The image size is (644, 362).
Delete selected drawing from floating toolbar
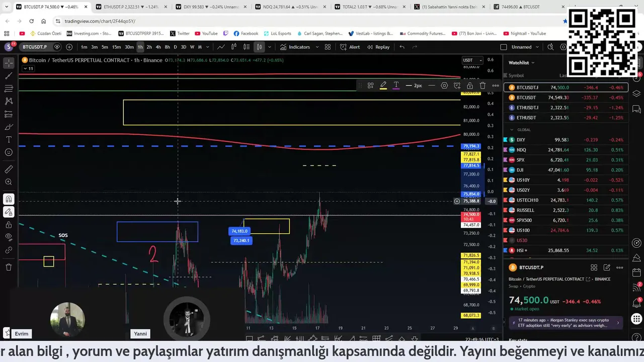pyautogui.click(x=482, y=85)
